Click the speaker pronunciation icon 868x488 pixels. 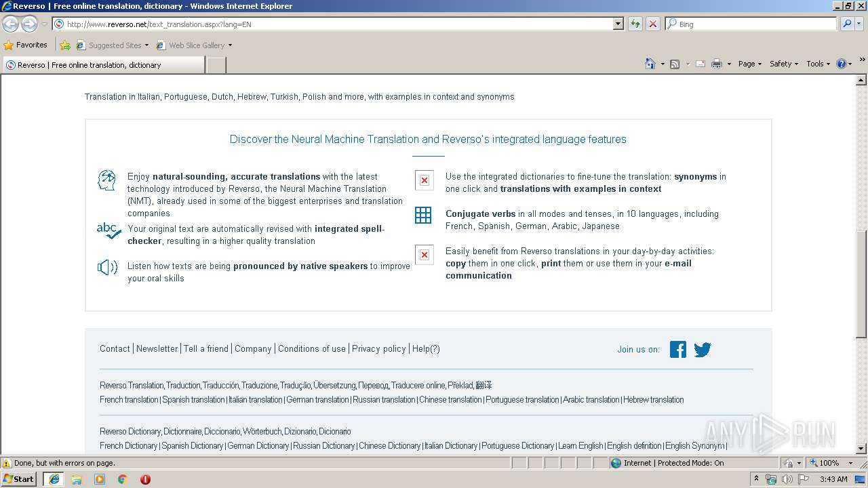(x=107, y=267)
